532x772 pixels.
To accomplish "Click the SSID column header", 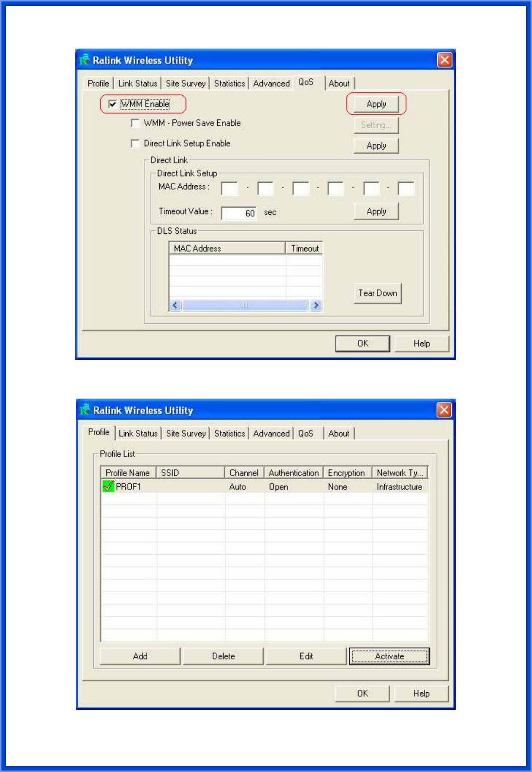I will click(190, 473).
